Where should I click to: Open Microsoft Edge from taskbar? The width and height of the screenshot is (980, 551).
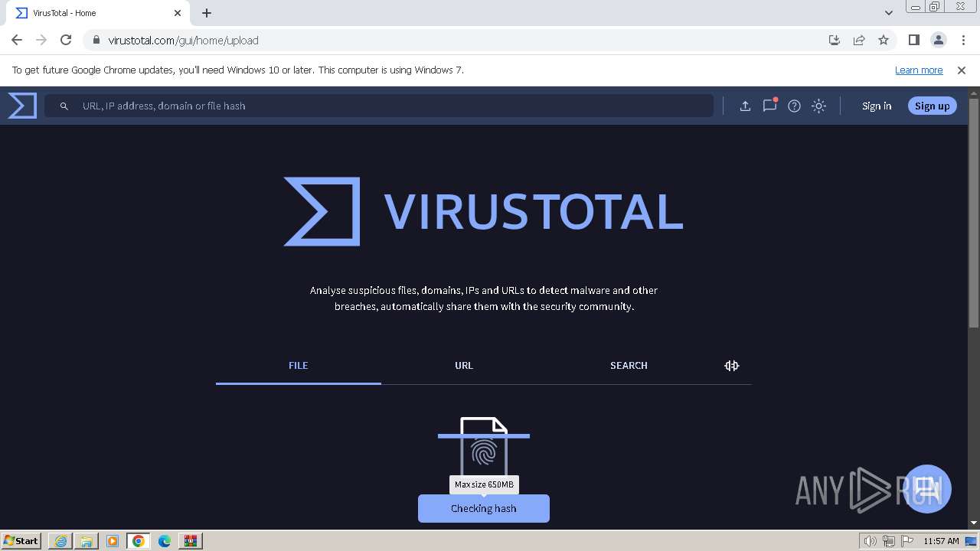(x=165, y=541)
